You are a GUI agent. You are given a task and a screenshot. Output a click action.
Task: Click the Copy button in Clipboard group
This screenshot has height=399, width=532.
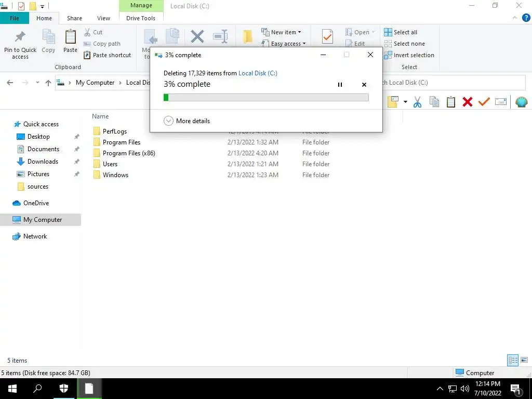point(48,41)
